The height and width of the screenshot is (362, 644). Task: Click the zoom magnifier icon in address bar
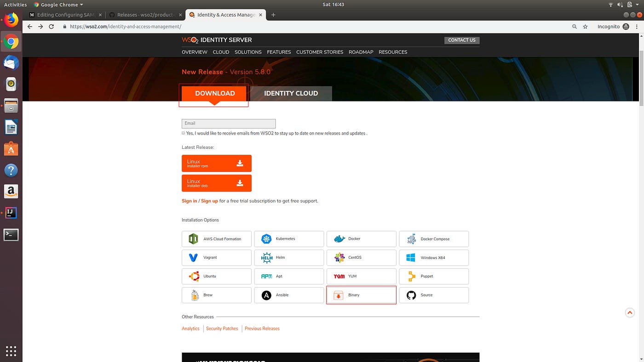pyautogui.click(x=575, y=27)
